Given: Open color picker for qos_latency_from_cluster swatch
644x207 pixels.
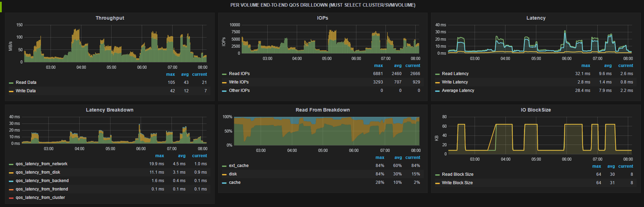Looking at the screenshot, I should click(11, 198).
